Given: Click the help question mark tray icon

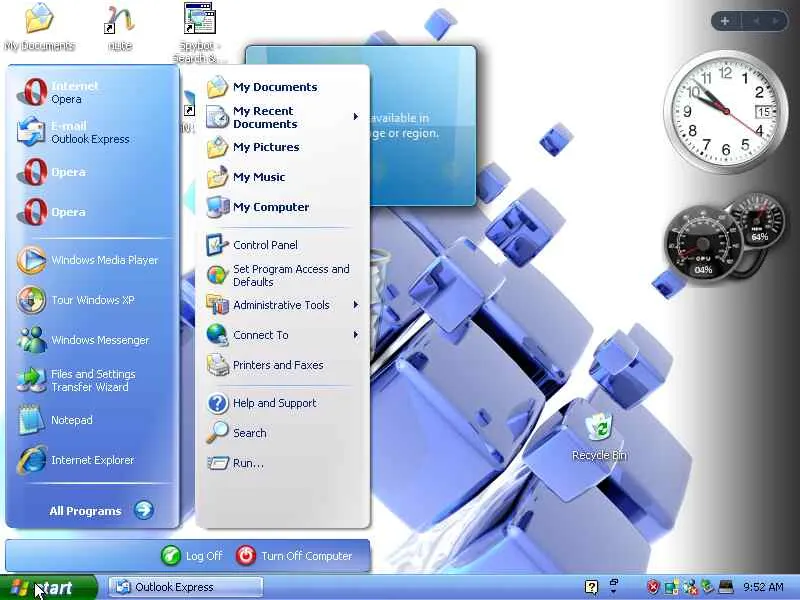Looking at the screenshot, I should 591,587.
